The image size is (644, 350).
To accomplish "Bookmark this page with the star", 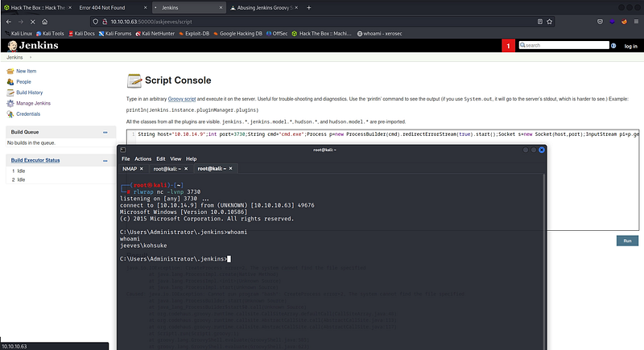I will (550, 22).
